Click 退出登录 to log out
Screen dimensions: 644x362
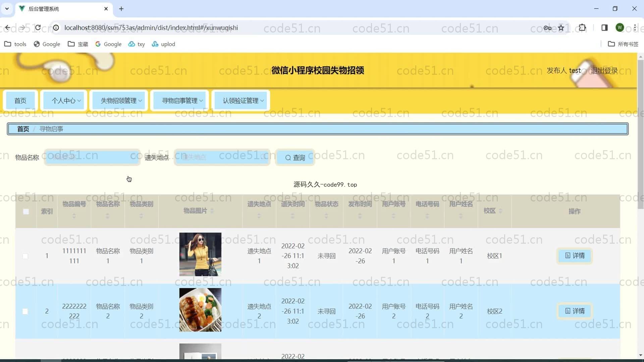tap(604, 70)
